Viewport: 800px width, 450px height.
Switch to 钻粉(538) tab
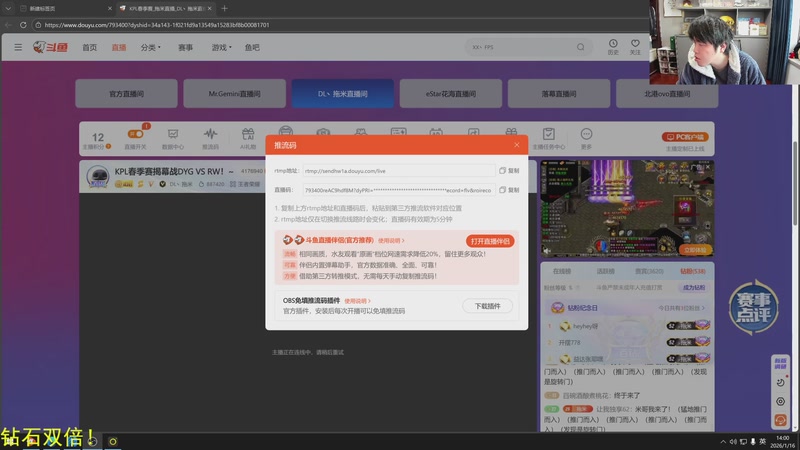point(693,271)
